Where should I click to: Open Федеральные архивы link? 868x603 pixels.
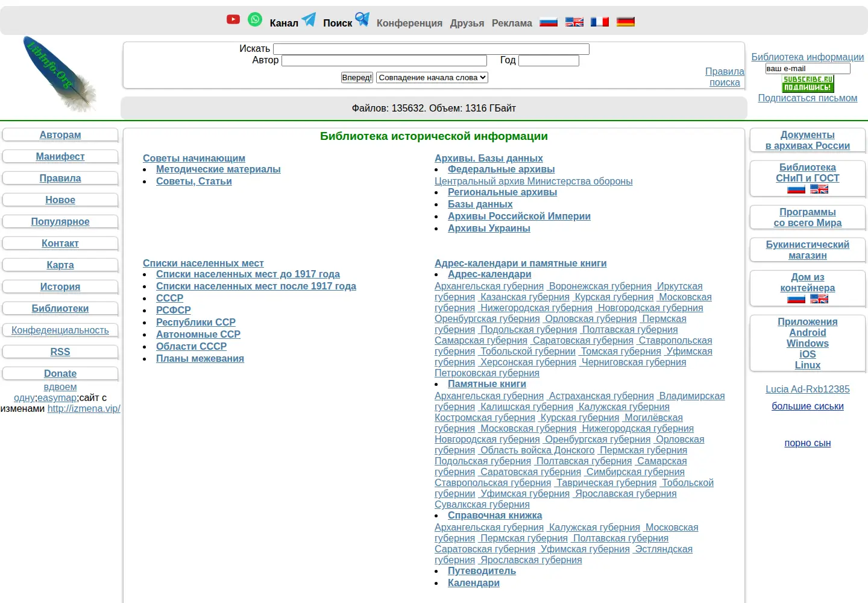click(501, 169)
